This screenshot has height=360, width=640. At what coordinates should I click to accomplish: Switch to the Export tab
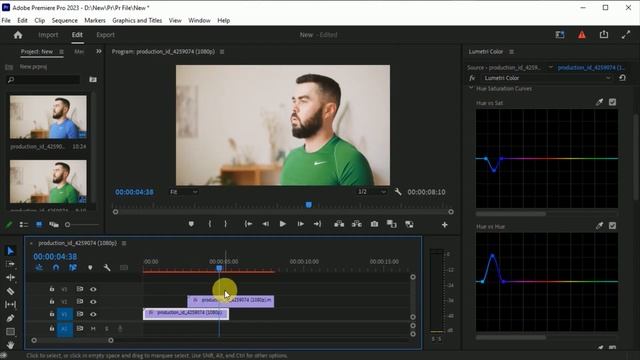point(105,35)
